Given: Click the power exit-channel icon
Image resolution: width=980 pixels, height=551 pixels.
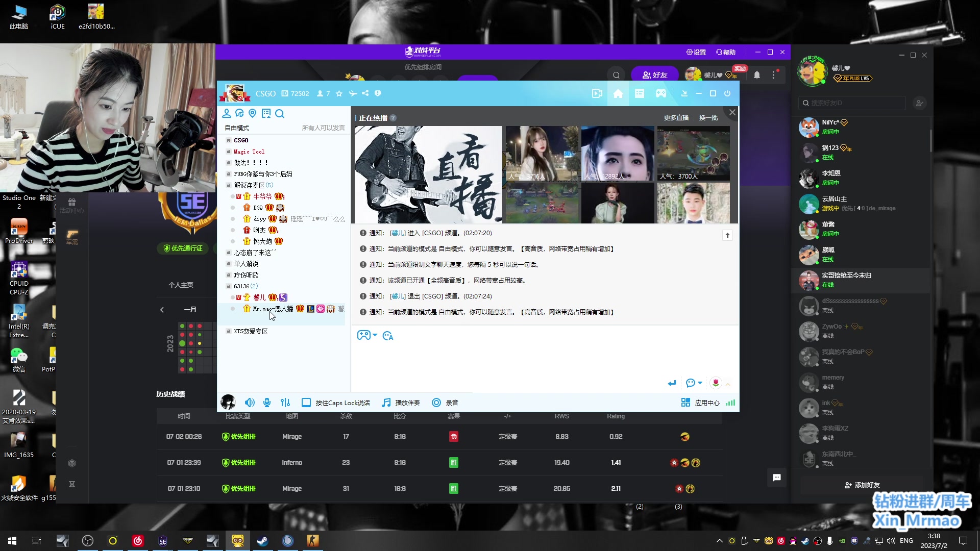Looking at the screenshot, I should click(727, 93).
